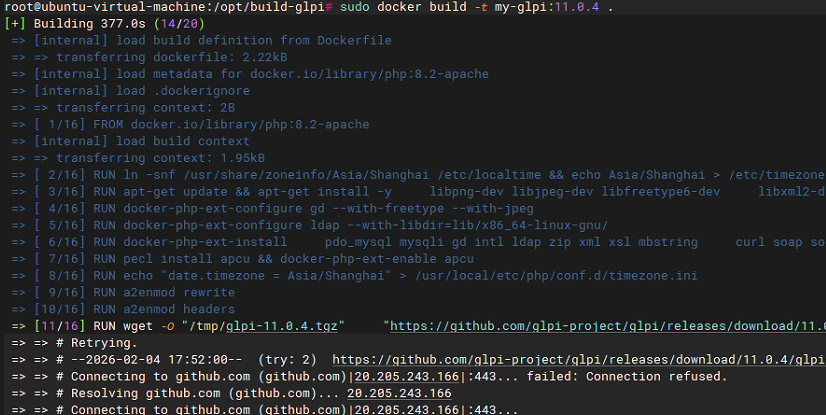Open the github.com releases download URL in step 11
826x415 pixels.
click(x=607, y=327)
